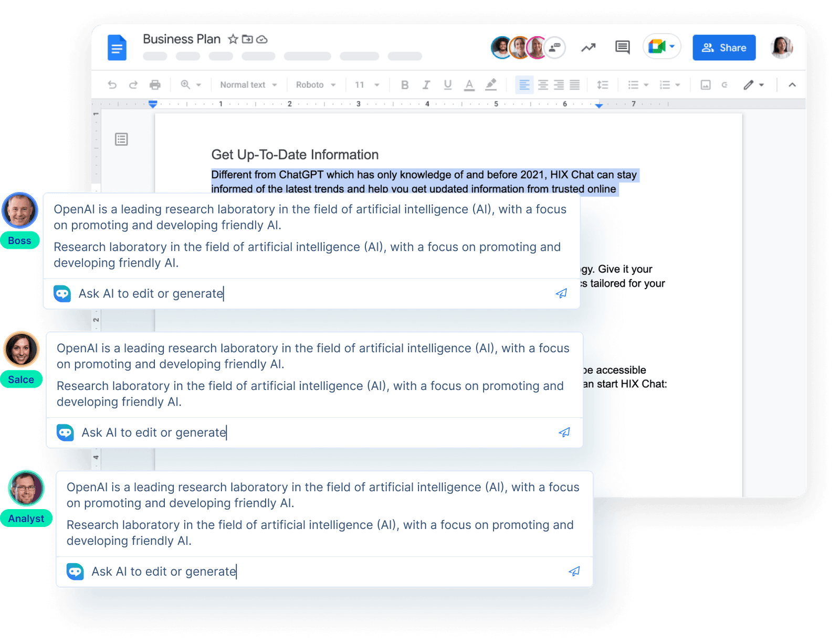This screenshot has height=644, width=840.
Task: Click the AI chat icon in Salce's panel
Action: point(66,432)
